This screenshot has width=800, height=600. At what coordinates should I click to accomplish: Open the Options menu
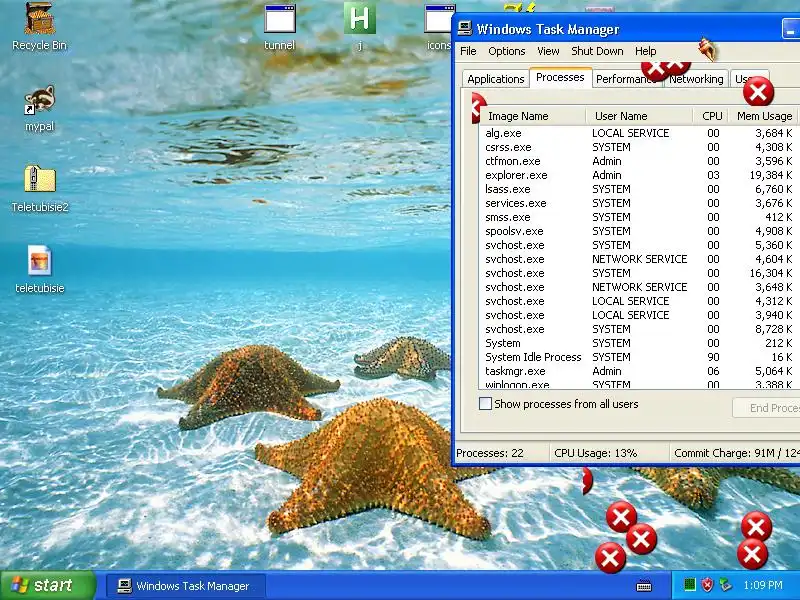(507, 51)
